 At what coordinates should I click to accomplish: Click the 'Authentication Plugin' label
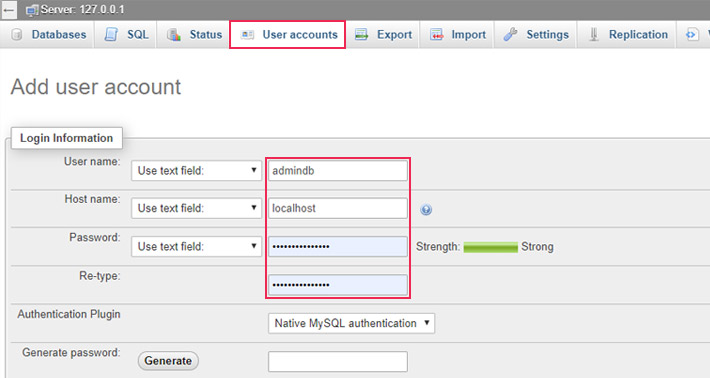[69, 314]
